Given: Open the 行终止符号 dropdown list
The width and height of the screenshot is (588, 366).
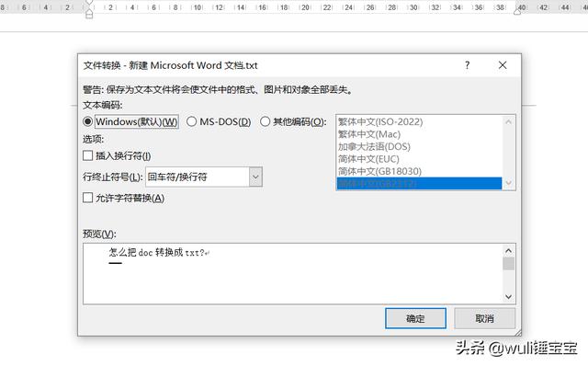Looking at the screenshot, I should point(255,177).
